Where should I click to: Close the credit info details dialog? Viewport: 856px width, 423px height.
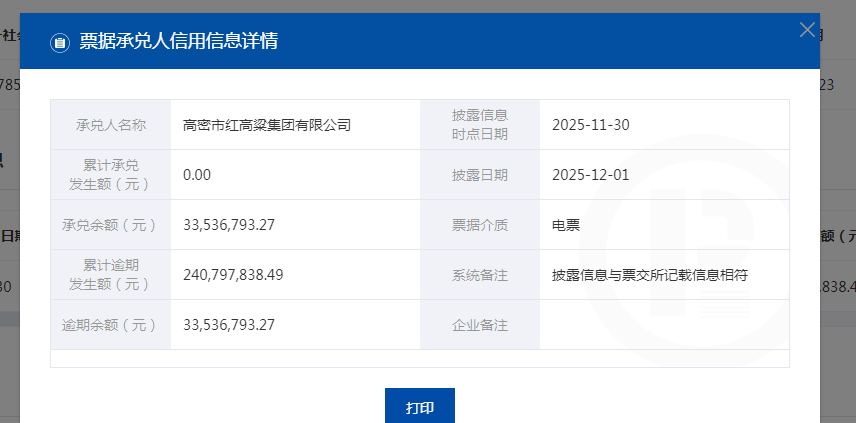tap(807, 29)
